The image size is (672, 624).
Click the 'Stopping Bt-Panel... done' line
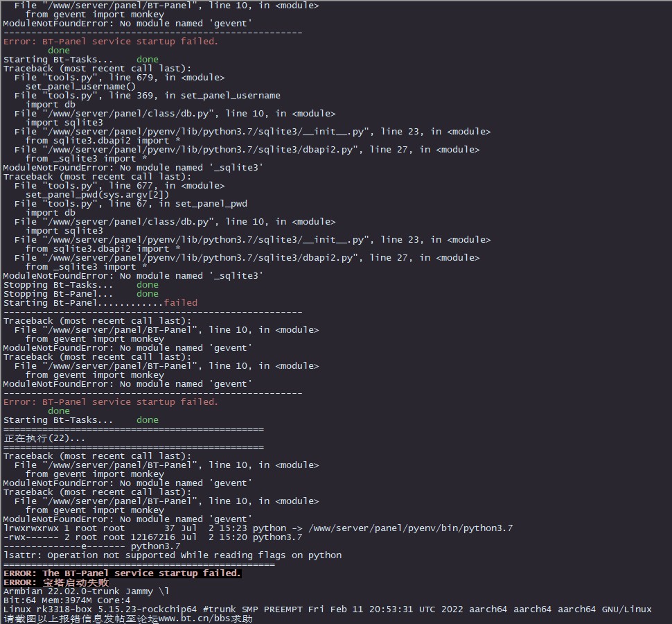point(81,294)
